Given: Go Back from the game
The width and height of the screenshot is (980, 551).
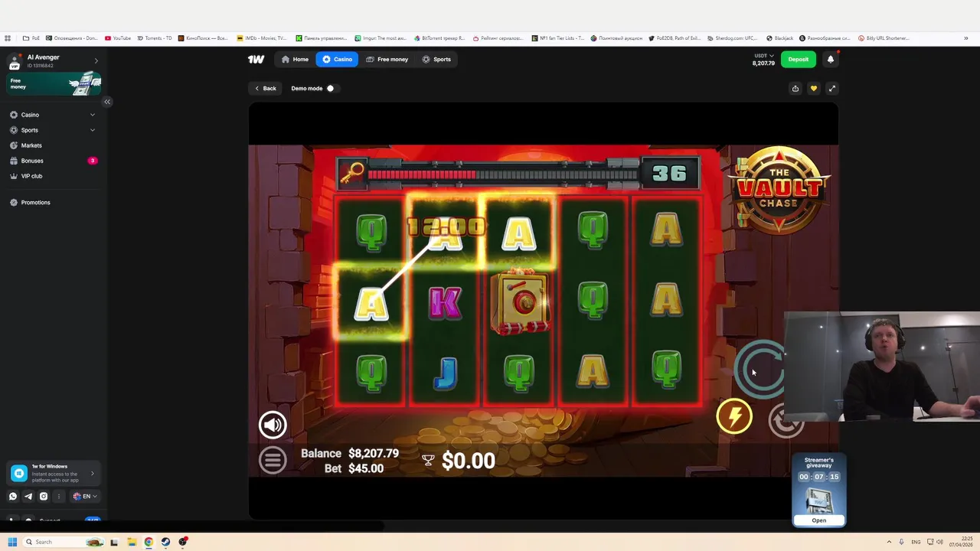Looking at the screenshot, I should coord(265,88).
